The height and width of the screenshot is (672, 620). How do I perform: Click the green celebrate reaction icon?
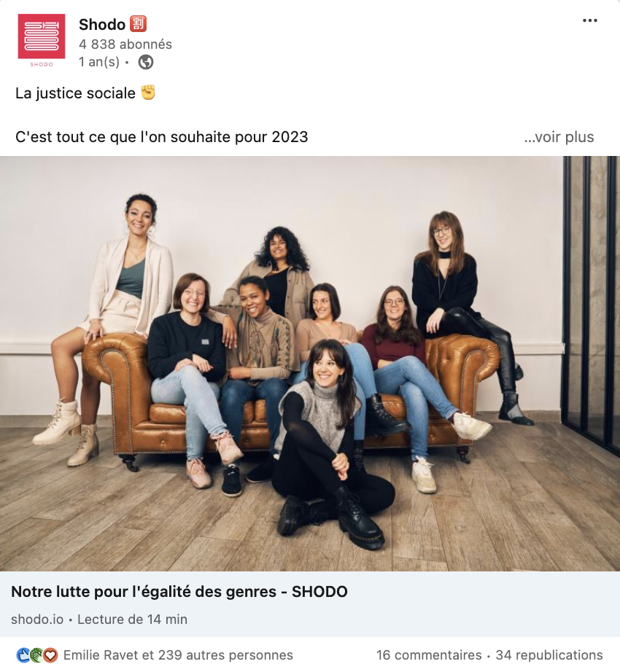37,655
